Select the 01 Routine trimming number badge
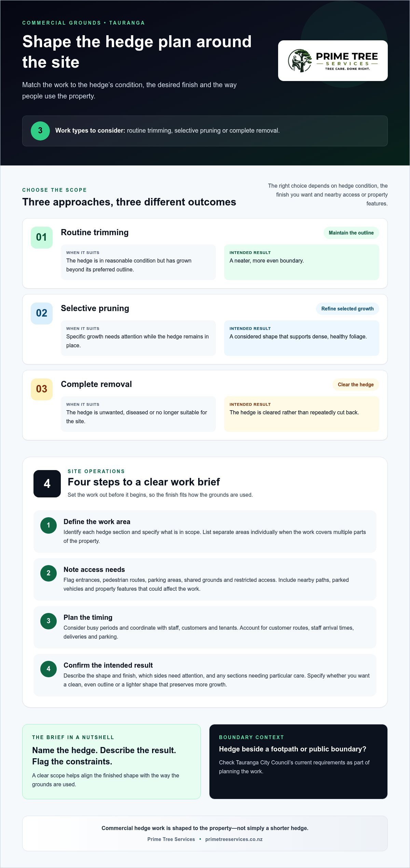This screenshot has width=410, height=868. click(42, 237)
